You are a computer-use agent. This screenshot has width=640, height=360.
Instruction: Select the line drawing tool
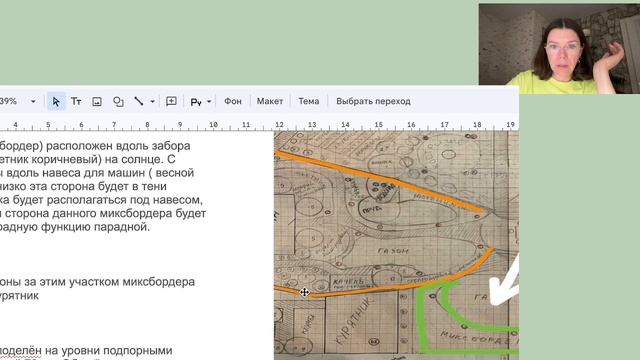(x=139, y=101)
